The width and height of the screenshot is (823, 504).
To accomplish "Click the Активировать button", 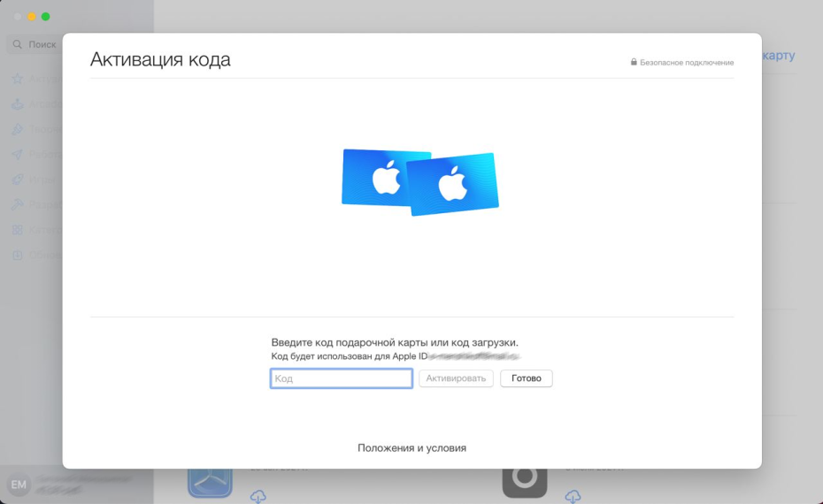I will (456, 378).
